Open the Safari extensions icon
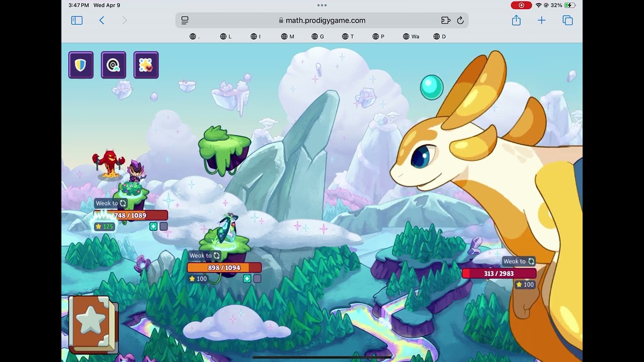This screenshot has height=362, width=644. click(x=445, y=21)
